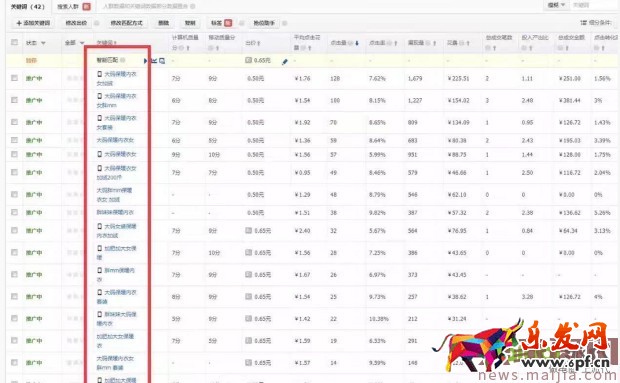Click mobile phone icon in ¥88.75 row

click(x=100, y=154)
